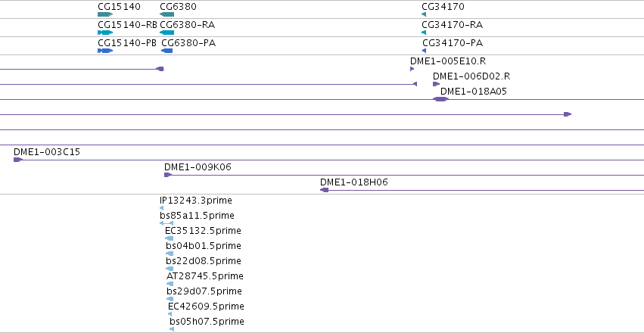Select protein label CG6380-PA
The width and height of the screenshot is (644, 333).
coord(188,43)
